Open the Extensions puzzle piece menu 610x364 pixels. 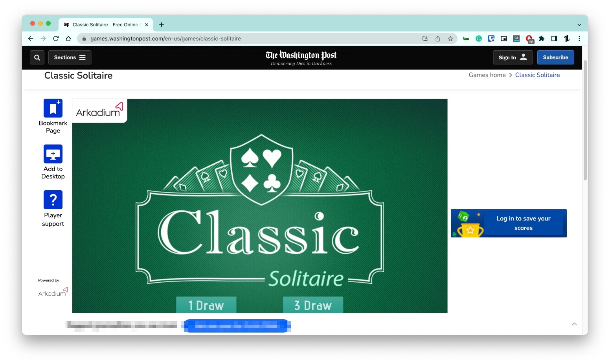coord(542,39)
